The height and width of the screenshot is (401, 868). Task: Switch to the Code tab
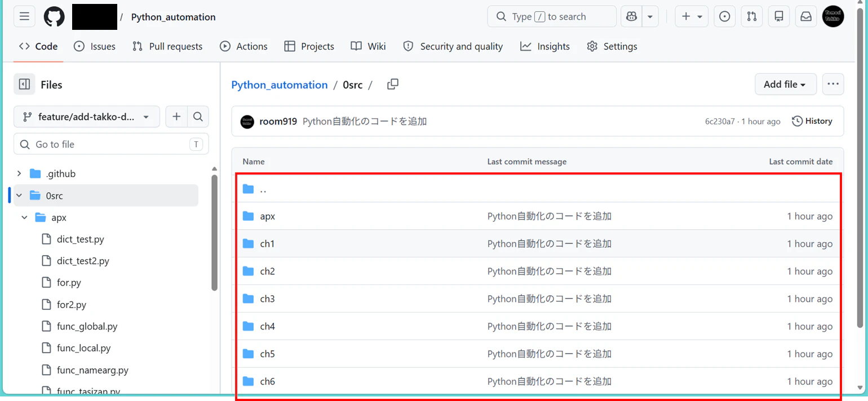point(38,46)
